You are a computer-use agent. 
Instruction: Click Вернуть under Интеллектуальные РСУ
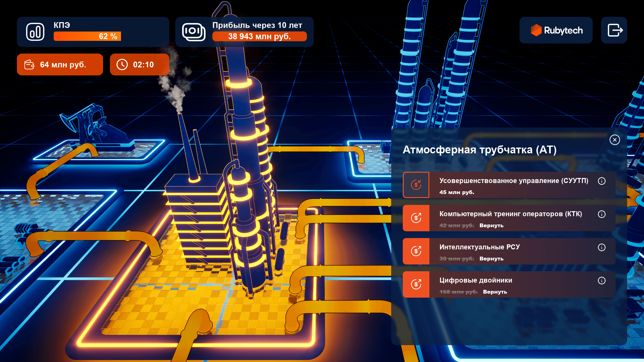coord(491,259)
